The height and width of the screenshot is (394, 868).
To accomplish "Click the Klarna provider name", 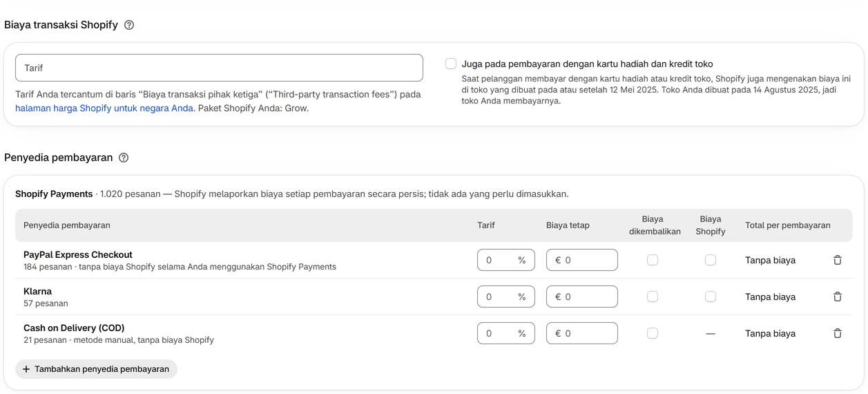I will coord(37,291).
